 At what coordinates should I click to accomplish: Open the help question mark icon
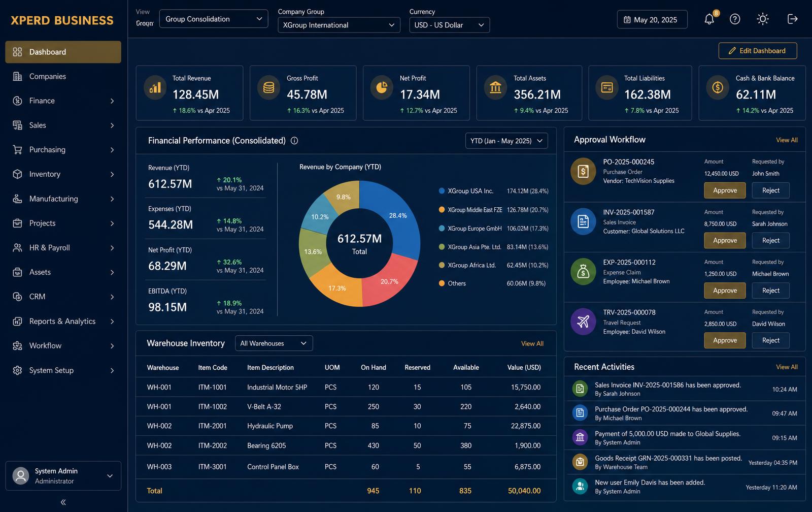pos(735,19)
